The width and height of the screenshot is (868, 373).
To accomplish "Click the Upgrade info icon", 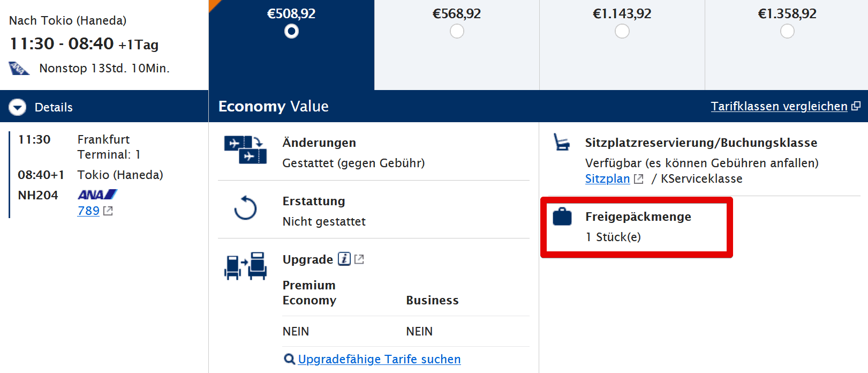I will (x=344, y=259).
